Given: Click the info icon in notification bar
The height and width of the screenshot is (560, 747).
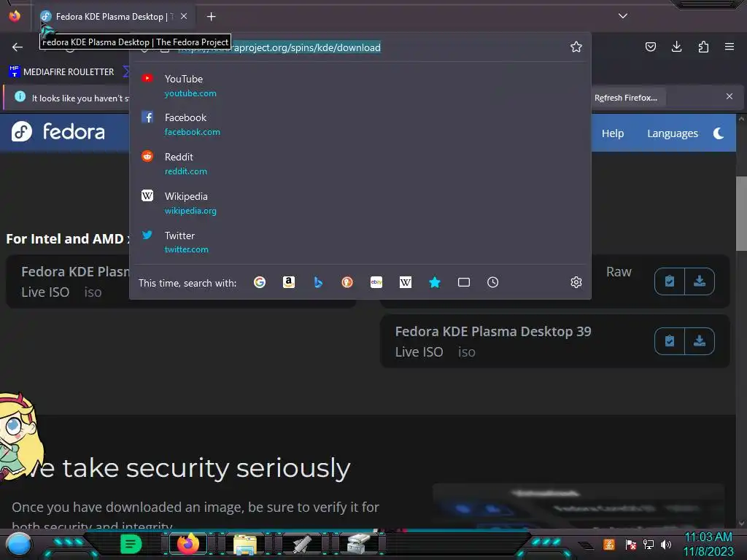Looking at the screenshot, I should click(x=20, y=97).
